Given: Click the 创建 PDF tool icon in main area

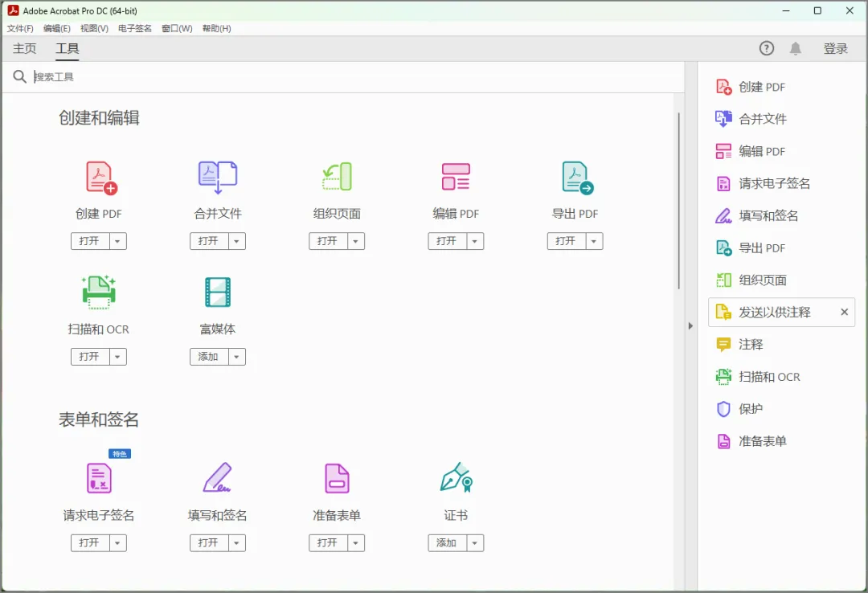Looking at the screenshot, I should [101, 178].
